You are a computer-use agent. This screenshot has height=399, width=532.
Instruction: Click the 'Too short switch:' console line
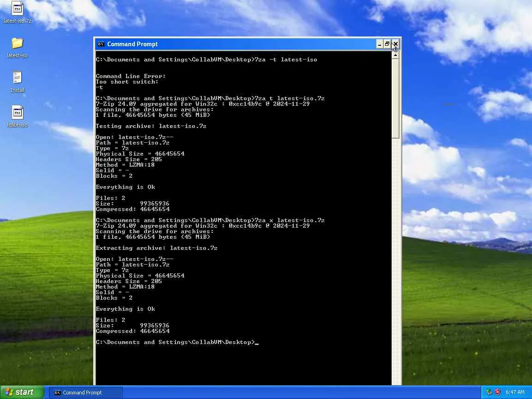coord(127,82)
